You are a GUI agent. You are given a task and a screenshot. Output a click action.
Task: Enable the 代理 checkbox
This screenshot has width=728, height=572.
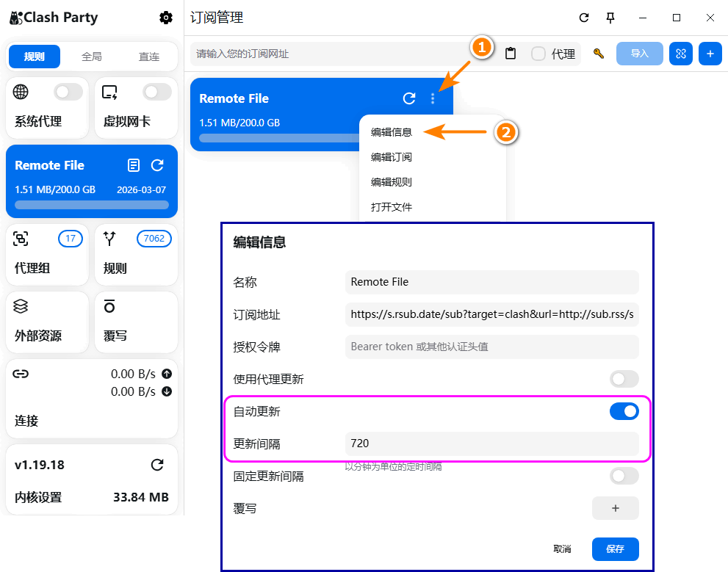coord(538,54)
